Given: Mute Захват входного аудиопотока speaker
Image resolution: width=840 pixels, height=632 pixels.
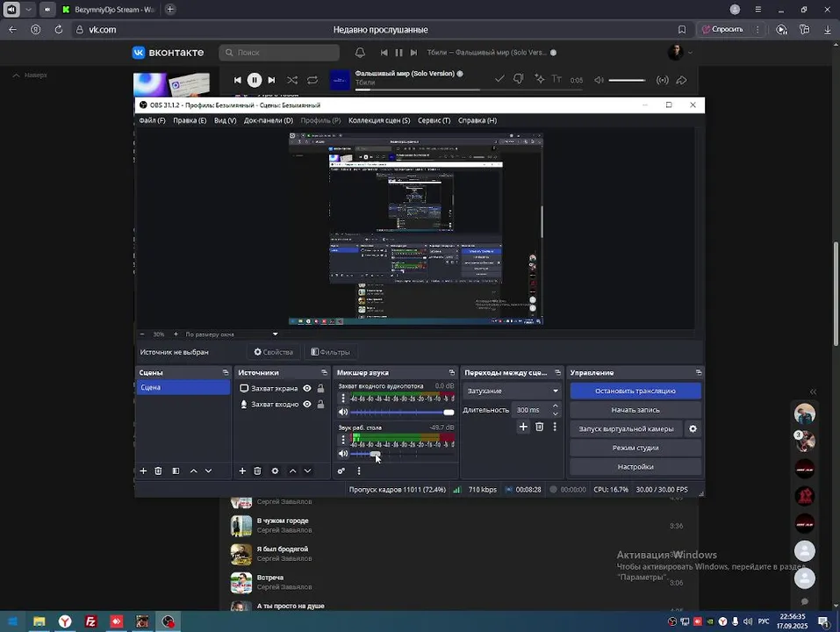Looking at the screenshot, I should (343, 412).
